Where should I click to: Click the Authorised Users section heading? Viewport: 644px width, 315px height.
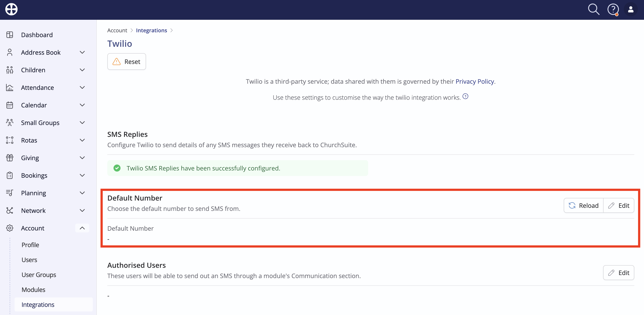click(137, 265)
